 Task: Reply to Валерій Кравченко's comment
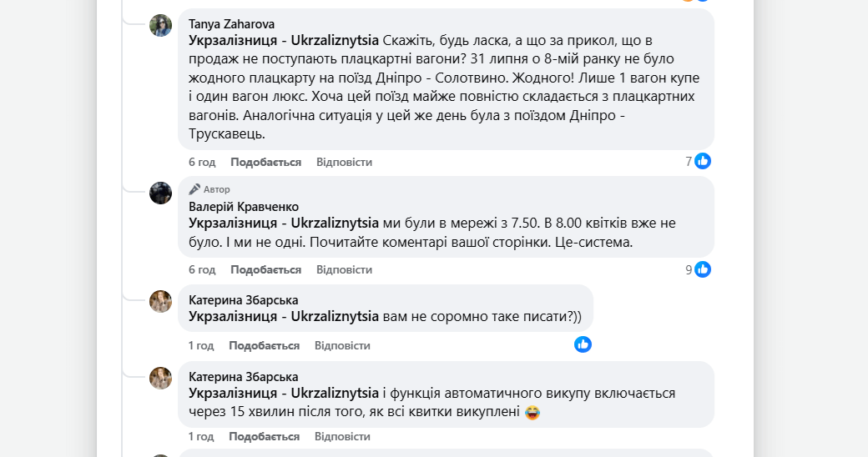click(344, 270)
